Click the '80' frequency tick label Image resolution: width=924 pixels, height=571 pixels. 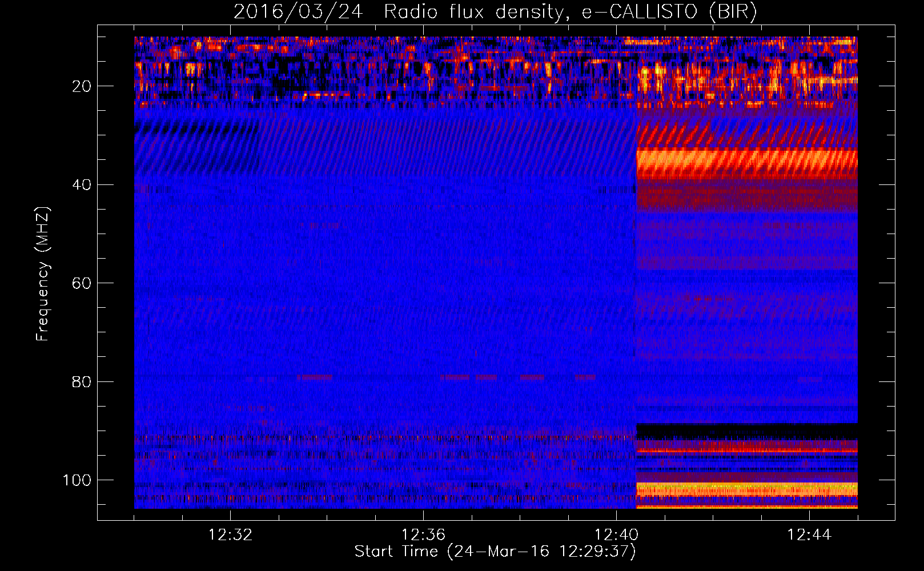point(82,381)
